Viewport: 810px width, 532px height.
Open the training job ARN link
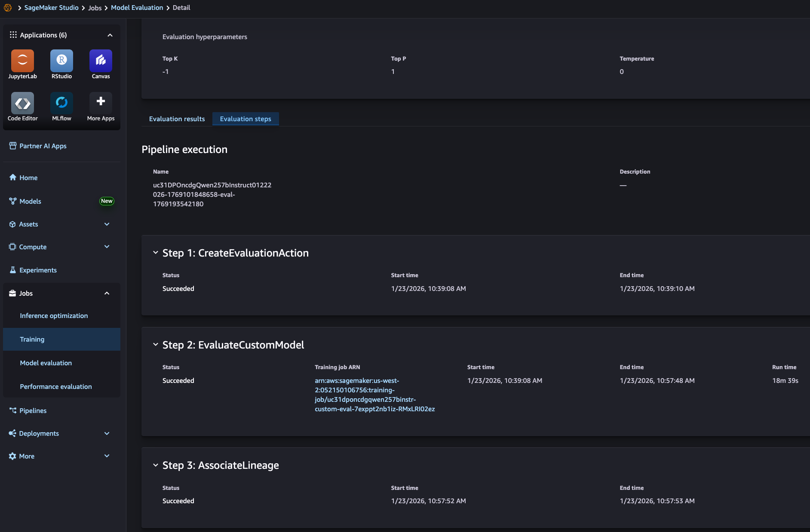click(x=374, y=395)
